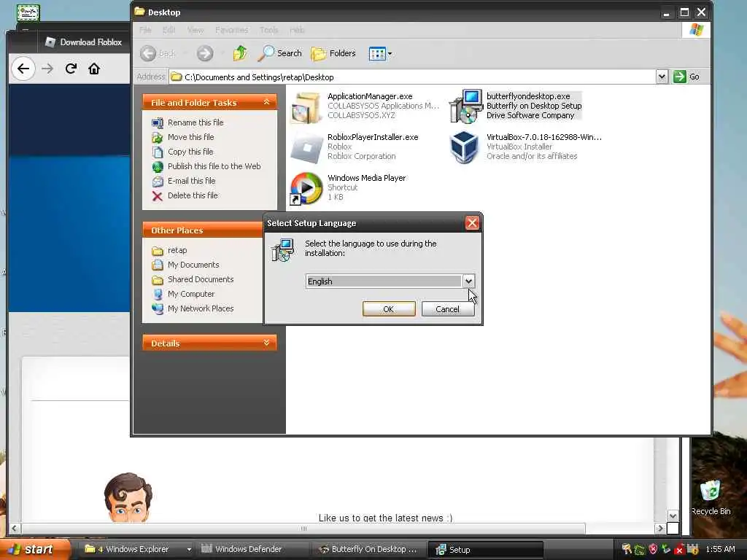Click Copy this file
Screen dimensions: 747x560
pyautogui.click(x=190, y=152)
